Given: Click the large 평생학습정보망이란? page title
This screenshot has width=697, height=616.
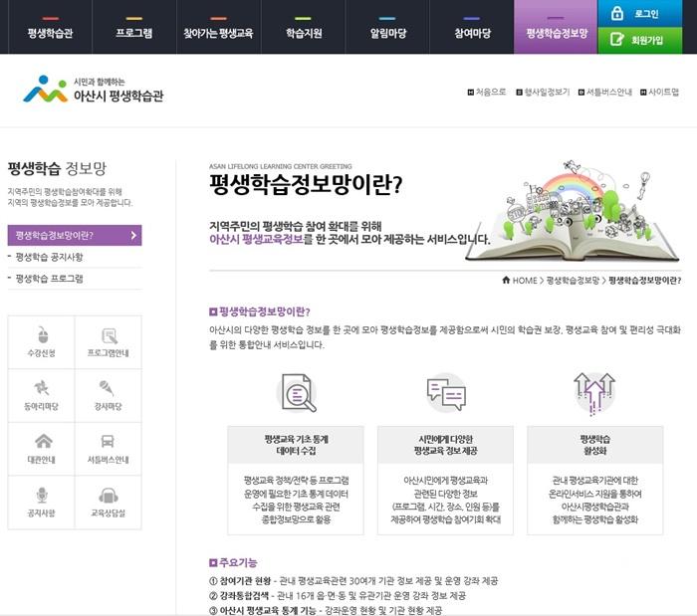Looking at the screenshot, I should coord(306,184).
